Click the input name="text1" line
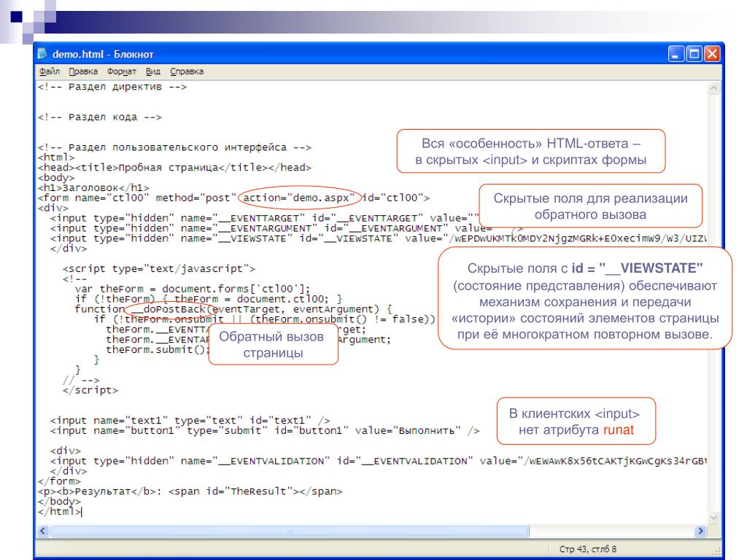The width and height of the screenshot is (747, 560). (x=190, y=421)
